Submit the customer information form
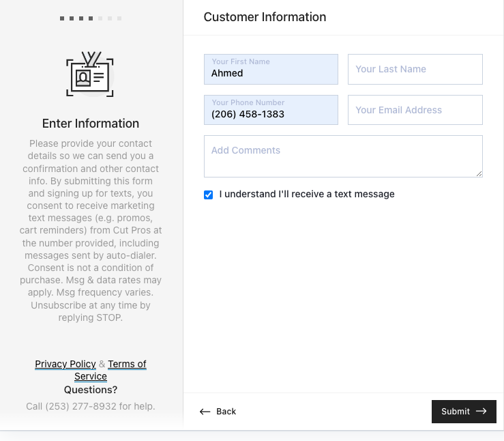The image size is (504, 441). click(x=464, y=412)
